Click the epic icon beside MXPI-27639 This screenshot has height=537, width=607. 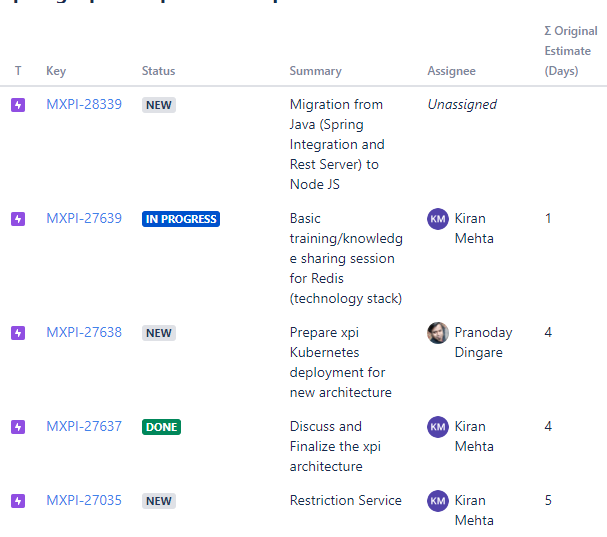(x=18, y=219)
